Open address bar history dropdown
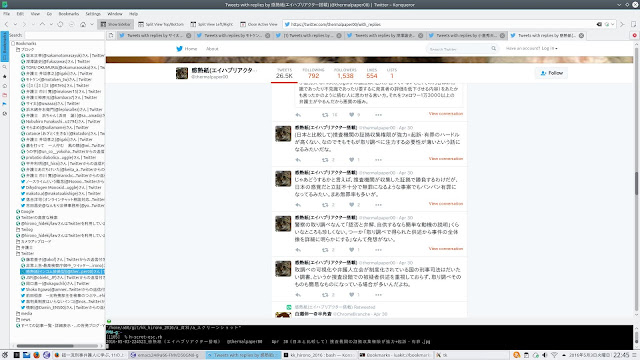The image size is (640, 360). (613, 24)
